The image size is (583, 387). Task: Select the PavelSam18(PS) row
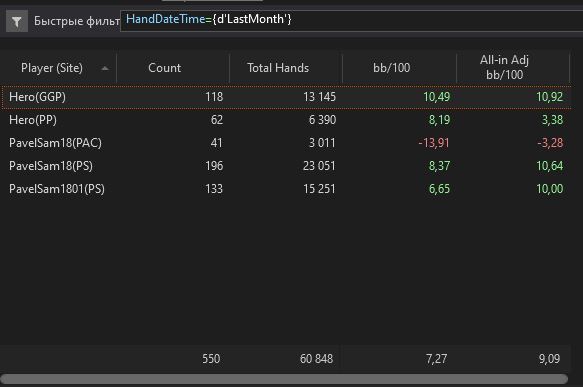[286, 166]
